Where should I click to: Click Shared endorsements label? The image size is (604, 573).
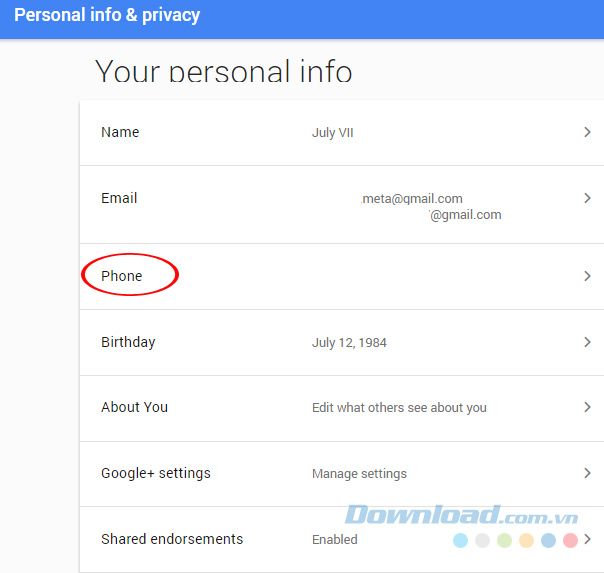point(172,539)
